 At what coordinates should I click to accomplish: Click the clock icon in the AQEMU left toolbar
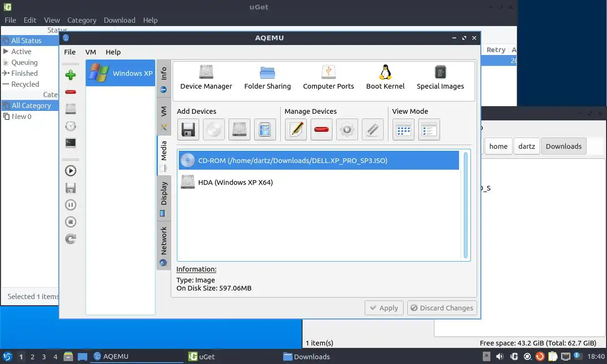(71, 126)
